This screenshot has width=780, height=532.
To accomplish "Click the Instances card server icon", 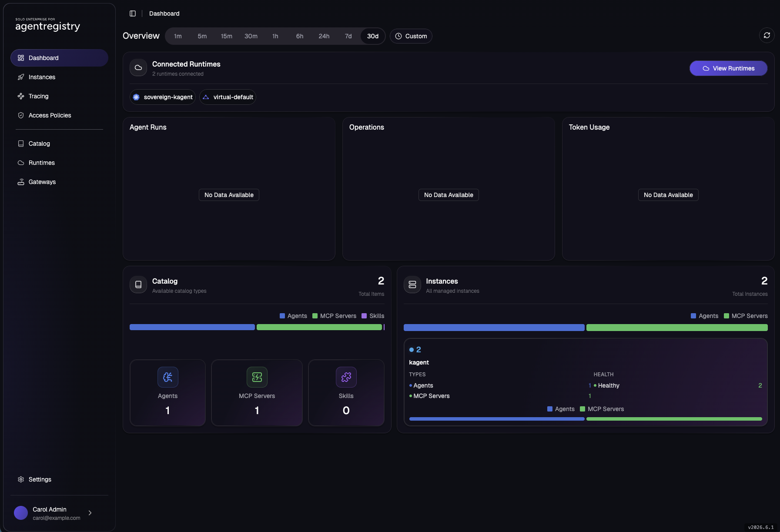I will [412, 284].
